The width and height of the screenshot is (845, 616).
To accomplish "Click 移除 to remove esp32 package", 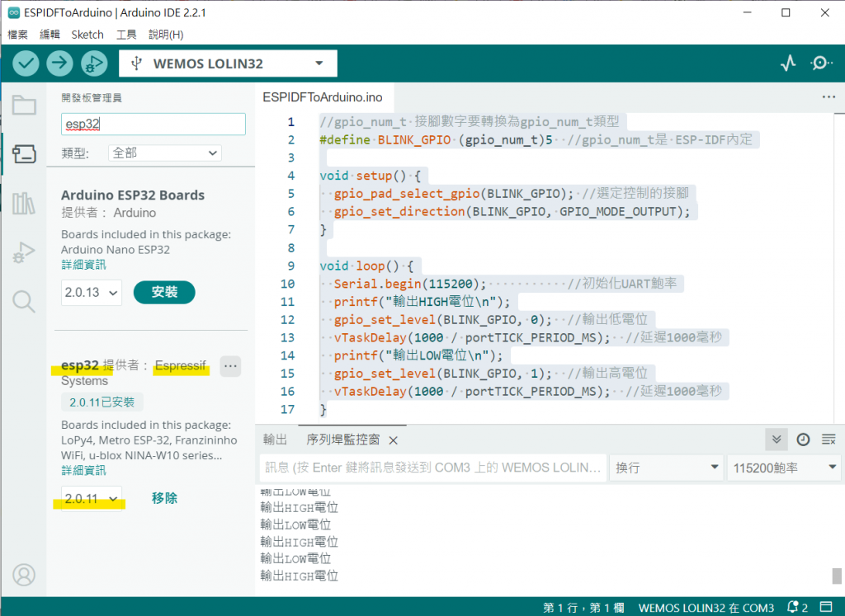I will coord(164,498).
